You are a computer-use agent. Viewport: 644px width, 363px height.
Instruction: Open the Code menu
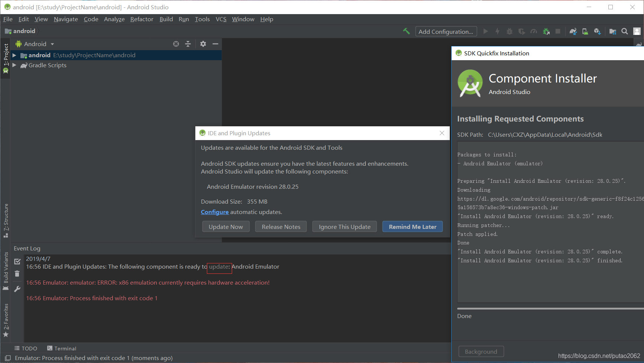pos(91,19)
